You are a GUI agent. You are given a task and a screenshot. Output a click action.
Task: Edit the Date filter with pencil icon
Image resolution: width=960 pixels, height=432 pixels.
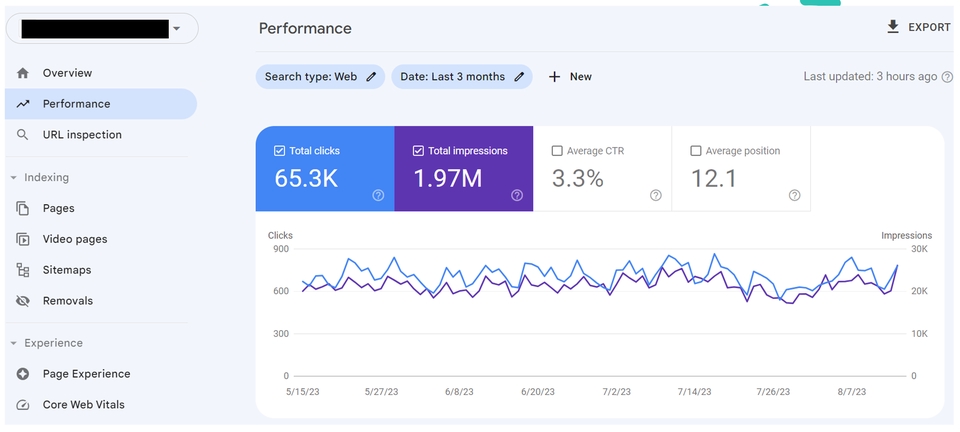pos(519,77)
